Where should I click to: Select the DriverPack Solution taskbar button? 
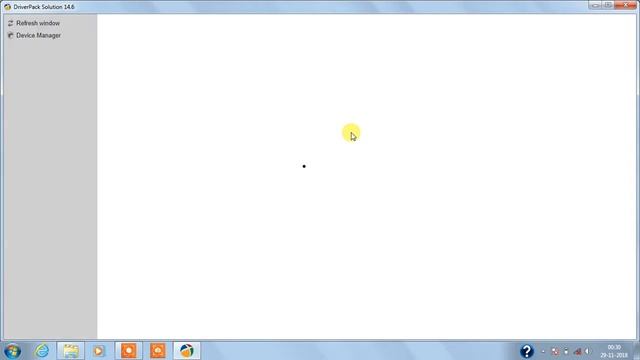coord(187,351)
